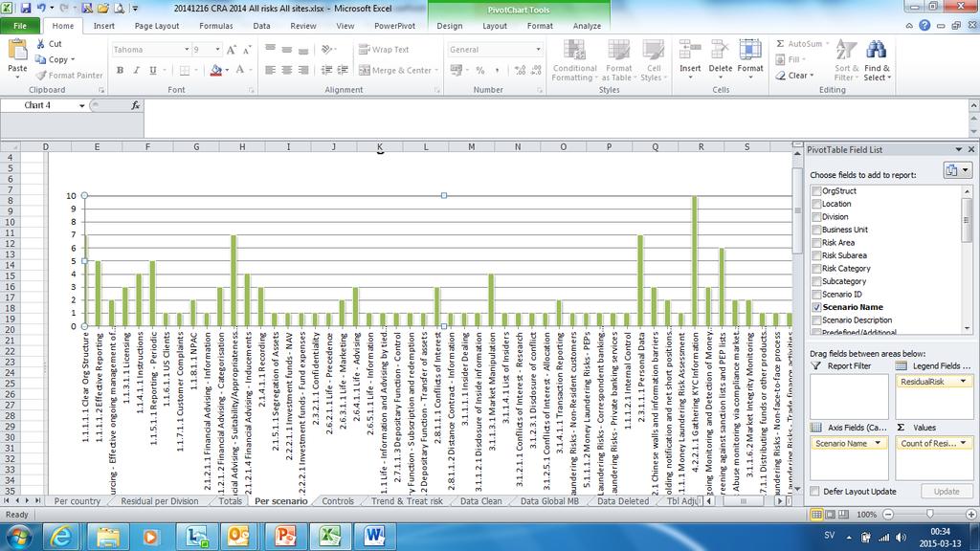Decrease font size with Shrink Font icon
Viewport: 980px width, 551px height.
(x=247, y=50)
